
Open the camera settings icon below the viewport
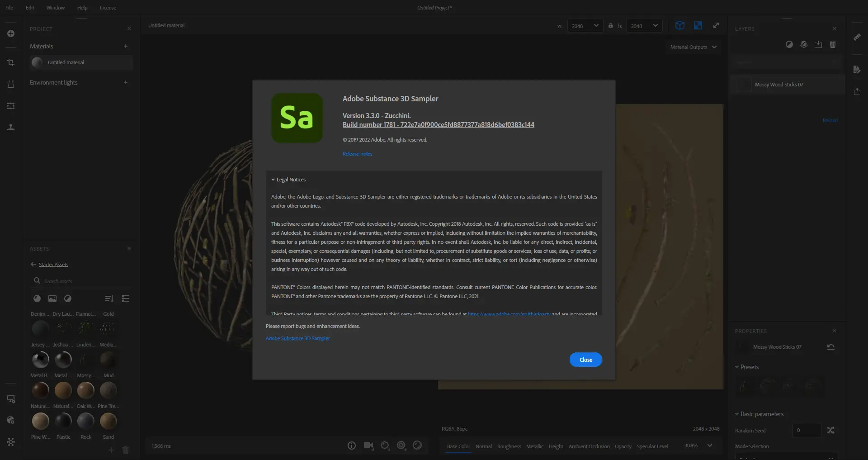[x=368, y=446]
